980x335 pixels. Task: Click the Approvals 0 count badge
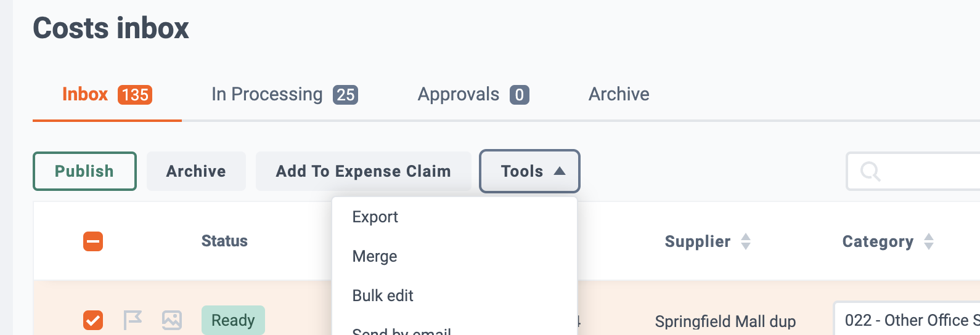click(520, 95)
